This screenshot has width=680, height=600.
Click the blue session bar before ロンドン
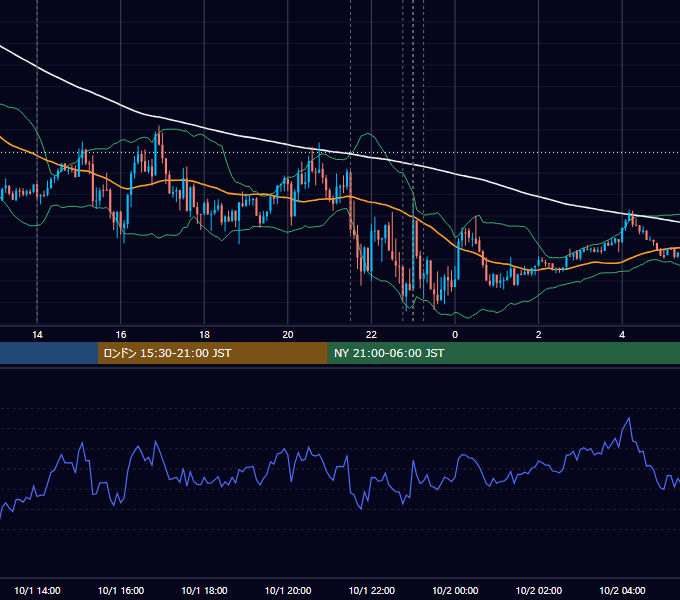tap(49, 353)
